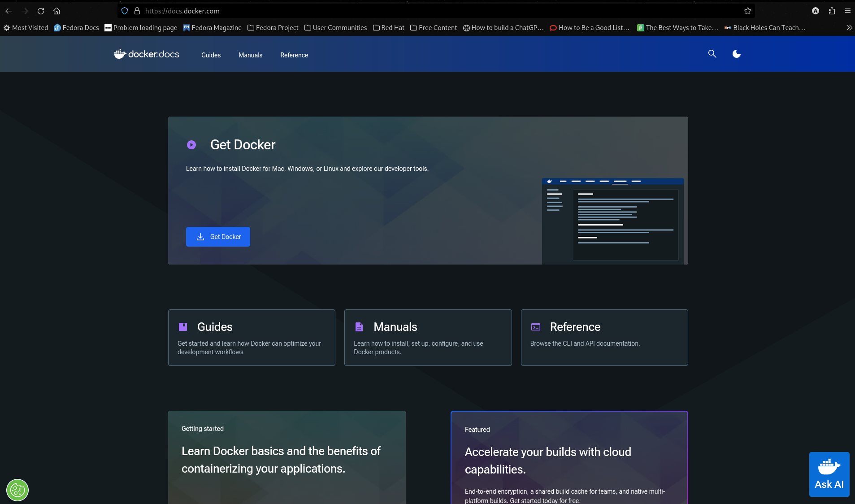Open the Featured cloud builds card
Image resolution: width=855 pixels, height=504 pixels.
(x=569, y=457)
